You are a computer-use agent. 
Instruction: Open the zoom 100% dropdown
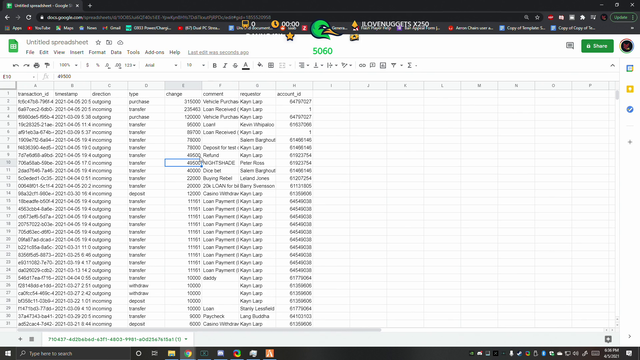[x=68, y=65]
